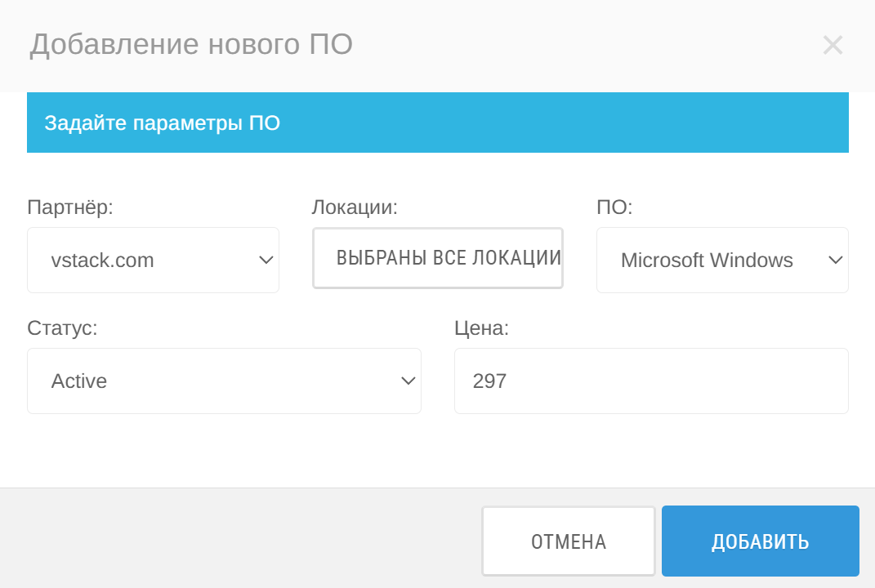Click the Цена: field label
Screen dimensions: 875x588
pos(481,328)
